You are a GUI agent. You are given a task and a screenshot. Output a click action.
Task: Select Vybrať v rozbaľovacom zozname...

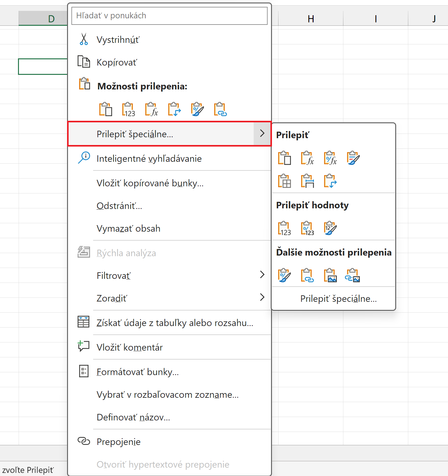coord(170,395)
